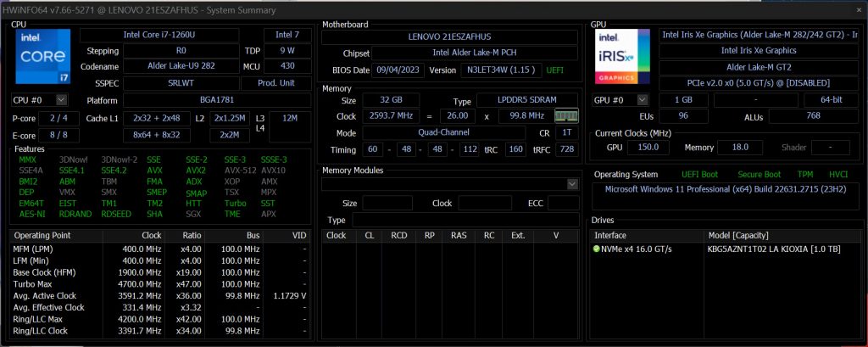The image size is (868, 347).
Task: Click the 64-bit bus width value
Action: coord(831,100)
